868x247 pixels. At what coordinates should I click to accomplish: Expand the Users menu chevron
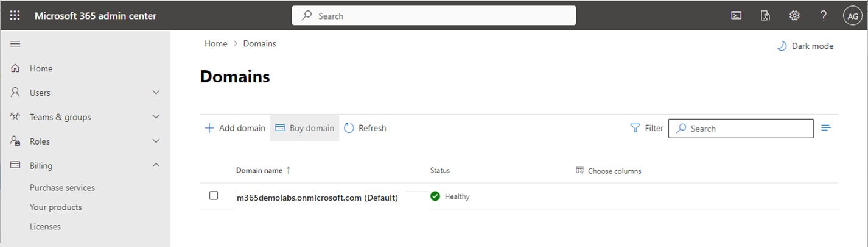(156, 93)
